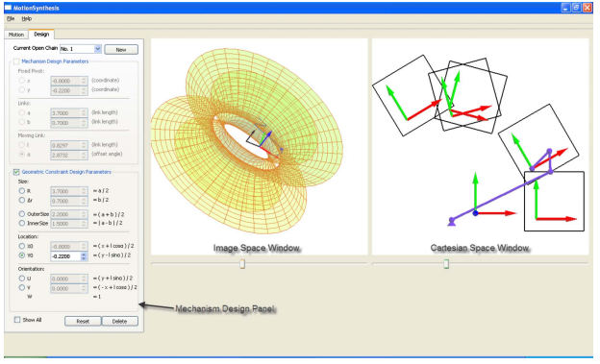Switch to the Motion tab
Screen dimensions: 600x364
tap(16, 35)
